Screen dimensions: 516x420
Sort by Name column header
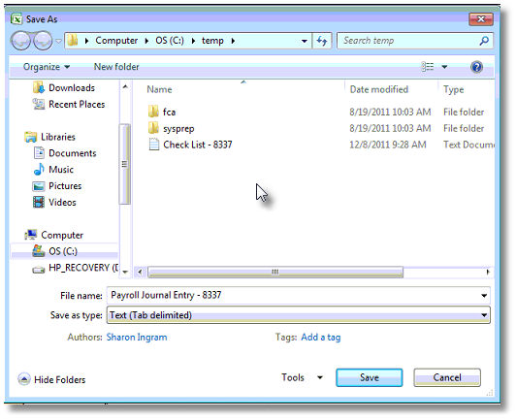[159, 89]
